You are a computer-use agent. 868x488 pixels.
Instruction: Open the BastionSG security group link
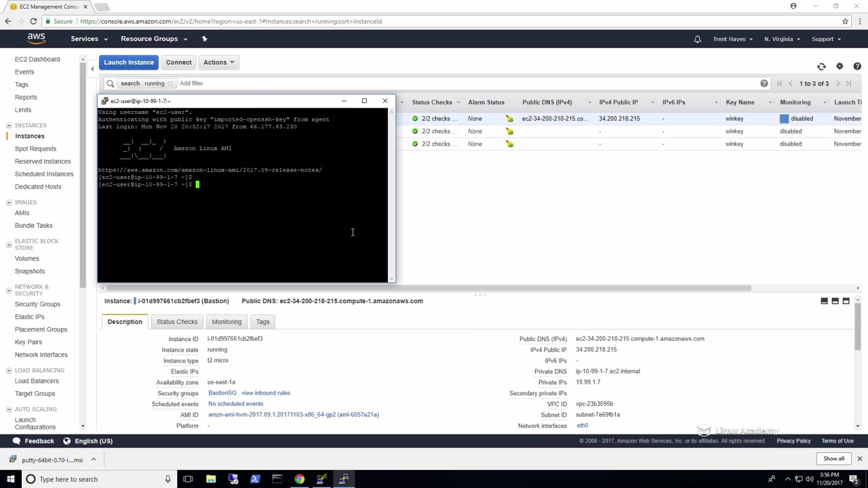point(222,393)
